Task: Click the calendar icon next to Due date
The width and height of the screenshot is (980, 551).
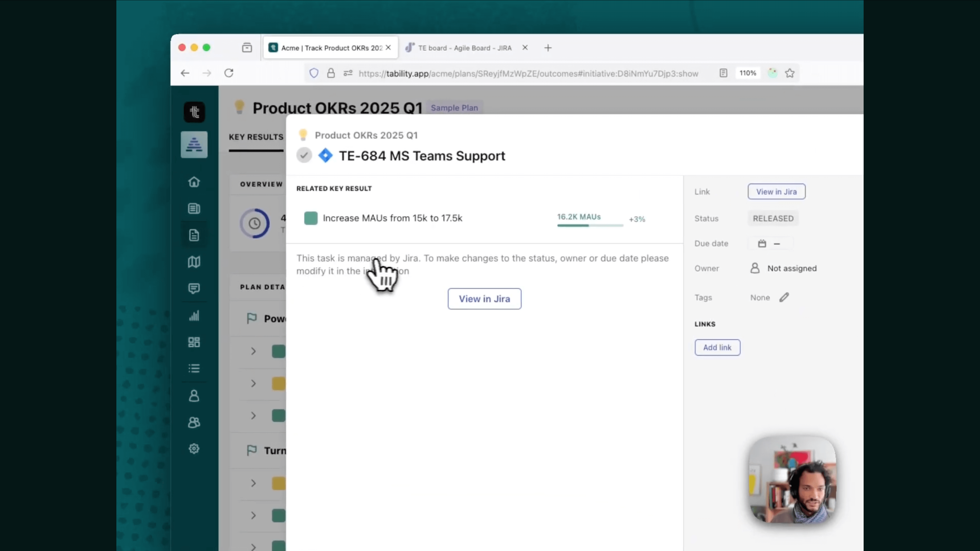Action: click(762, 243)
